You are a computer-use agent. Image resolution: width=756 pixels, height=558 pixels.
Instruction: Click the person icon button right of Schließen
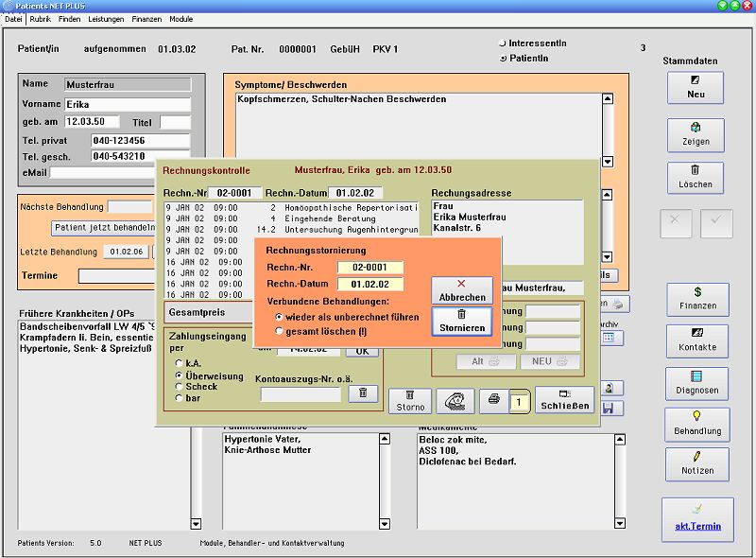pyautogui.click(x=610, y=388)
